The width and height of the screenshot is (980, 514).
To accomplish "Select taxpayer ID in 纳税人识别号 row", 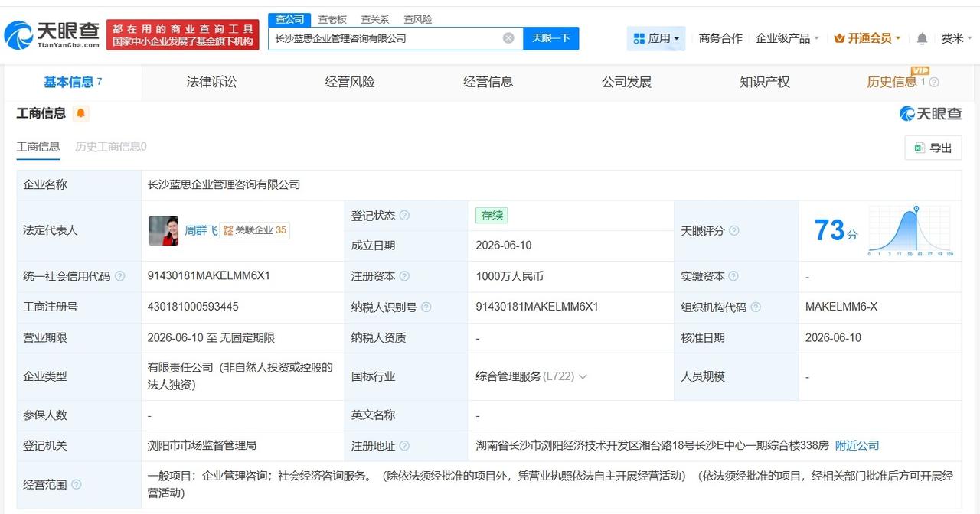I will pyautogui.click(x=537, y=307).
